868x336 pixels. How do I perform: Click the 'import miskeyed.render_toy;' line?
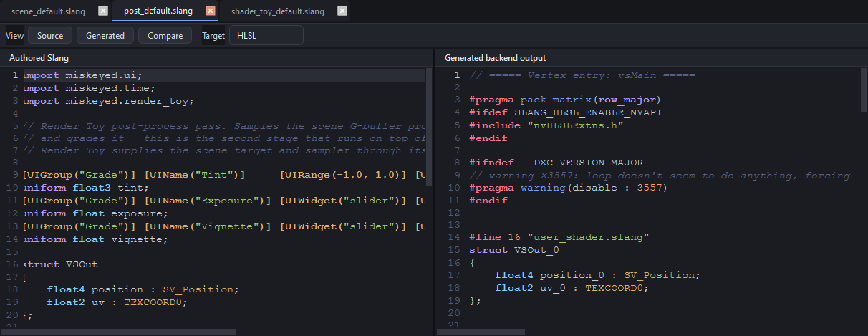[109, 101]
